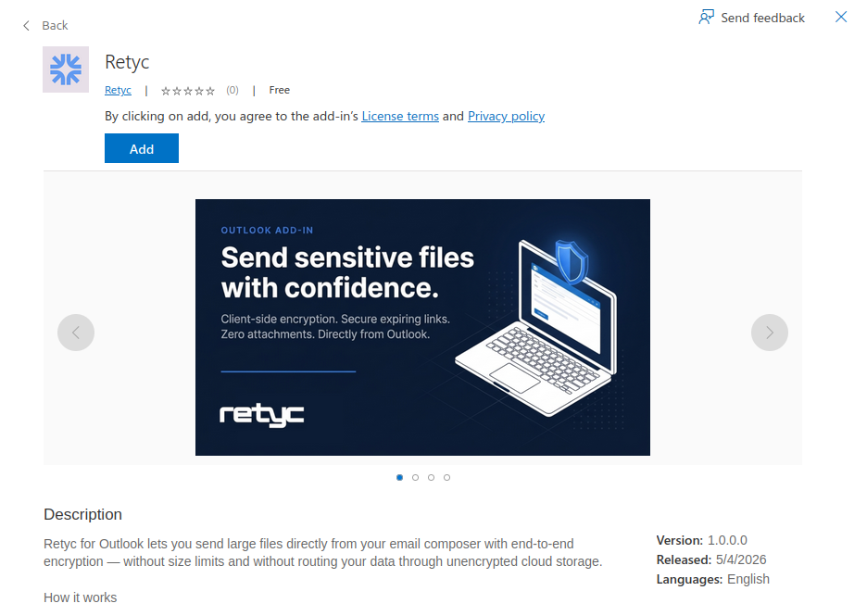
Task: Click the Retyc add-in logo icon
Action: pos(66,69)
